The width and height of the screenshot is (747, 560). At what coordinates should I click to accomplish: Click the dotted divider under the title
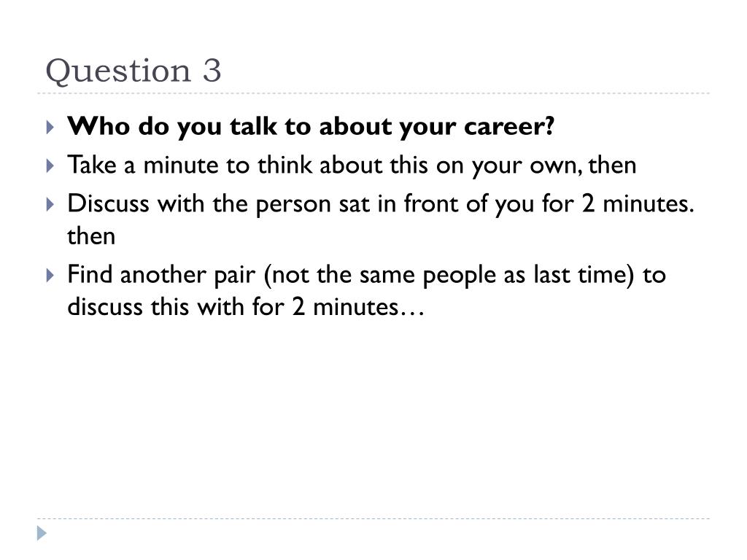coord(373,93)
